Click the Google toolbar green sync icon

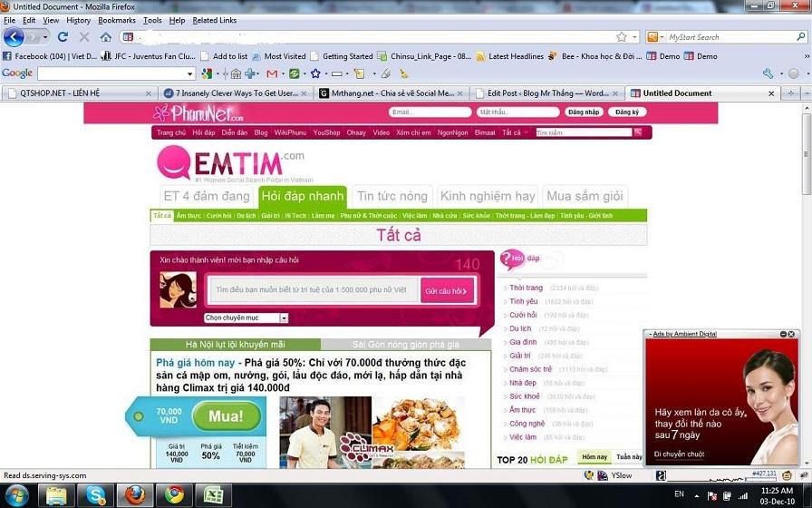295,73
